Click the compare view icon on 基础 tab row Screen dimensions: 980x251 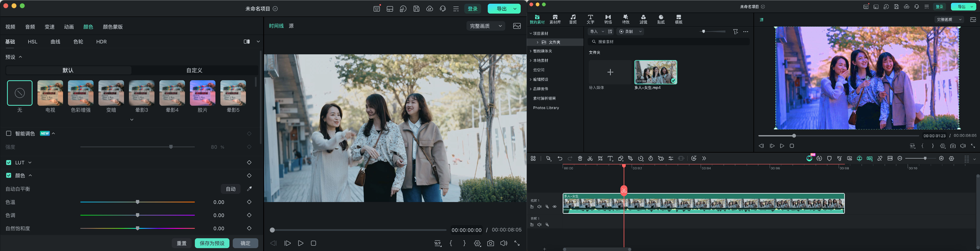click(x=247, y=41)
